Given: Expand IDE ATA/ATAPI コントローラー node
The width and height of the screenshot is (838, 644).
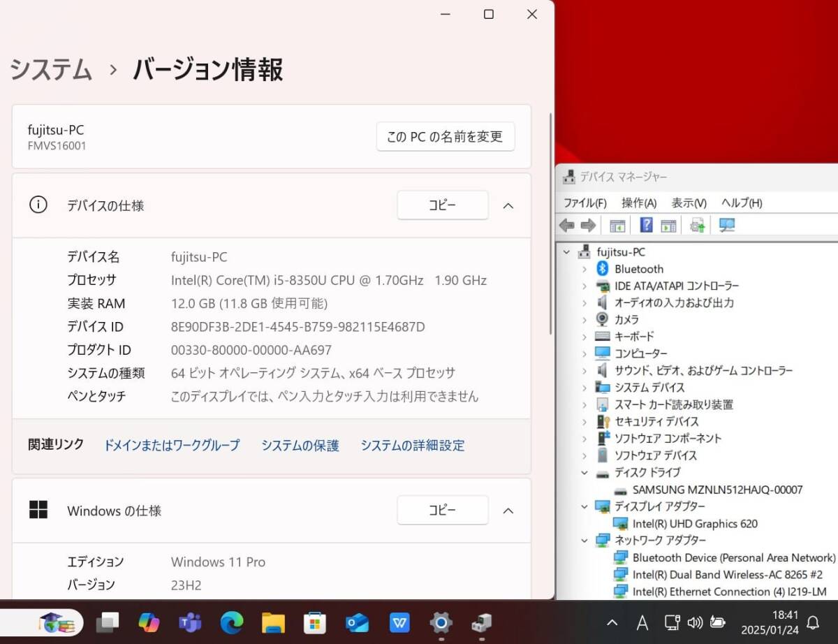Looking at the screenshot, I should coord(585,286).
